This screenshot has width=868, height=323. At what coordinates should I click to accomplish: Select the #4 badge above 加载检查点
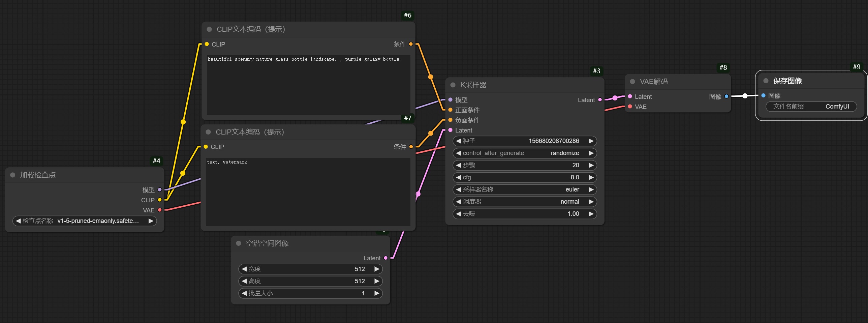[x=156, y=161]
